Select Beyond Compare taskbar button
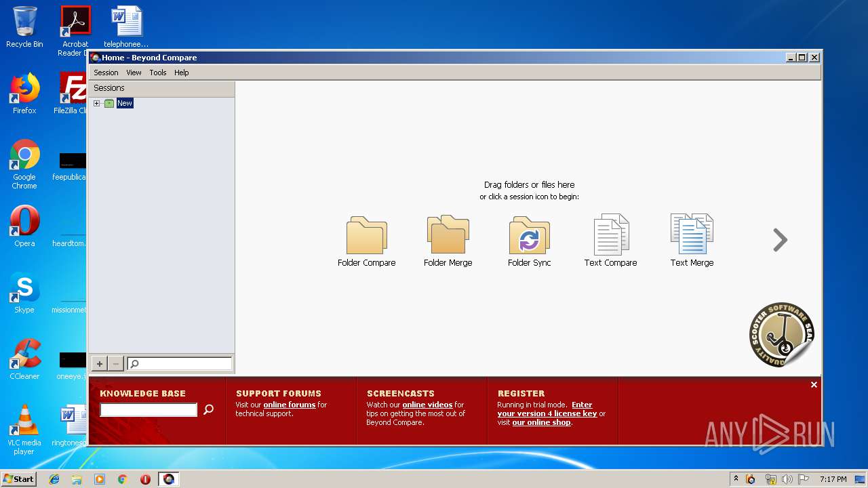 click(x=168, y=479)
